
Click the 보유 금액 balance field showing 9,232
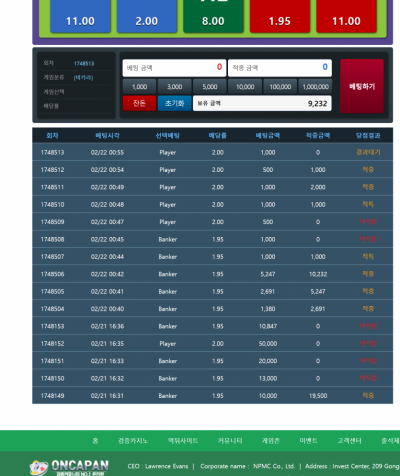click(x=262, y=103)
